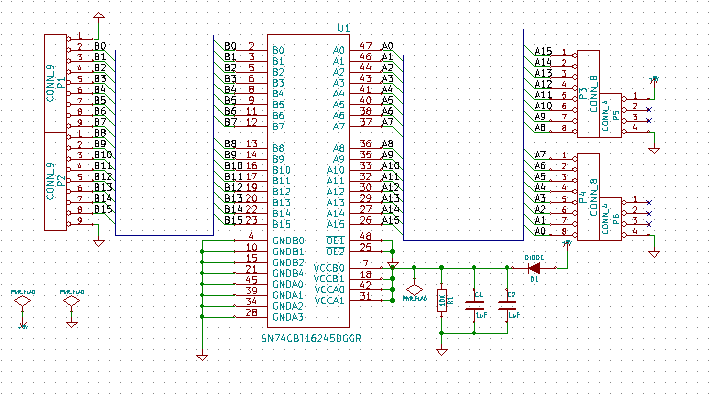Click the OE1 pin name on U1
This screenshot has height=398, width=710.
click(336, 240)
